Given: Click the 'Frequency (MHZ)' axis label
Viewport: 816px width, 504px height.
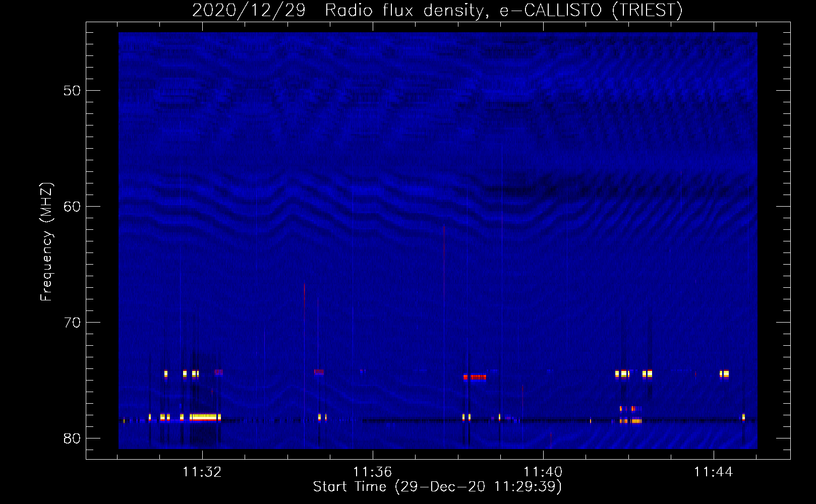Looking at the screenshot, I should pos(46,242).
